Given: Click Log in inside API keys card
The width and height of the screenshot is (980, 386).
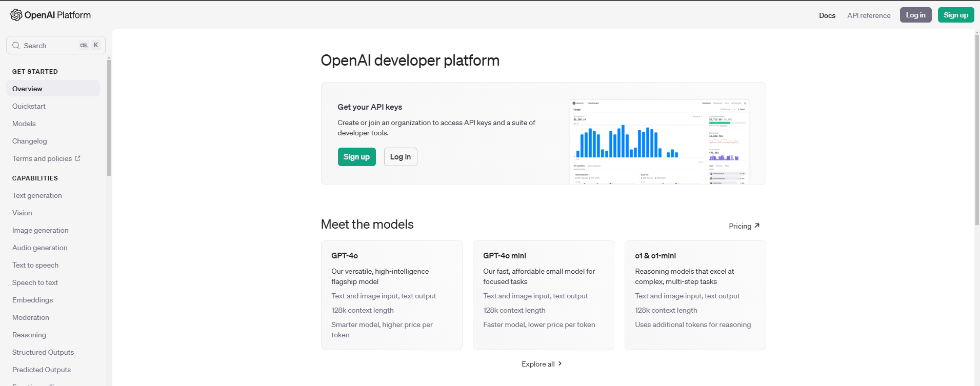Looking at the screenshot, I should (x=401, y=157).
